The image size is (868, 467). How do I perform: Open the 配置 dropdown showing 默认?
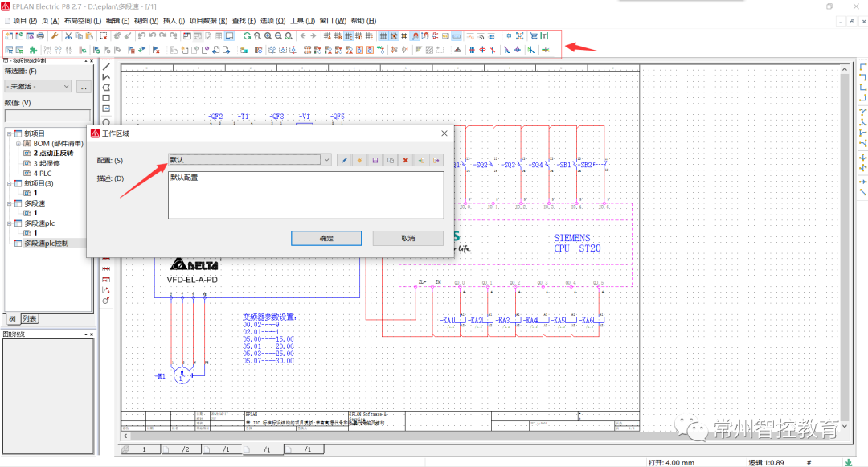click(x=325, y=160)
